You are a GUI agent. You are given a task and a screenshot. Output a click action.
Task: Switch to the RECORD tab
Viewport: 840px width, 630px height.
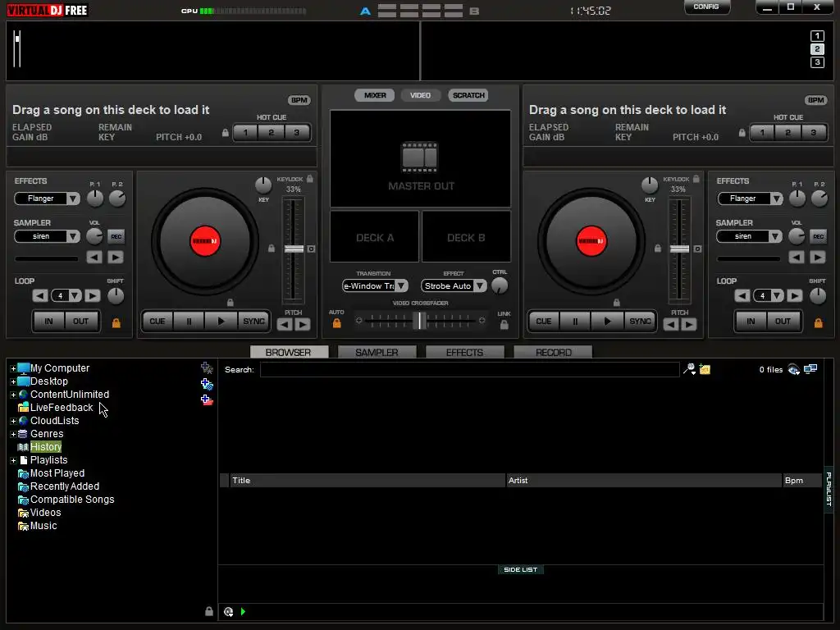(x=554, y=353)
